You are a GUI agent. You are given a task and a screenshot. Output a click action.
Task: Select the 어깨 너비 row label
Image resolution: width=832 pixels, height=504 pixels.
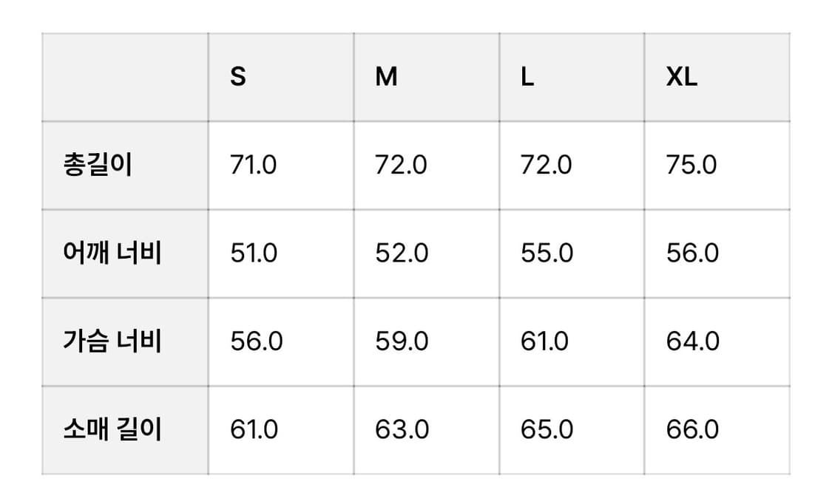(112, 253)
